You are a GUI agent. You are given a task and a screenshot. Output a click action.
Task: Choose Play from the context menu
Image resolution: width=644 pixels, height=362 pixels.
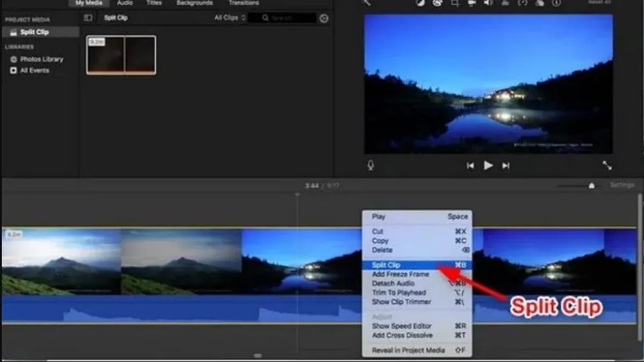pyautogui.click(x=417, y=217)
